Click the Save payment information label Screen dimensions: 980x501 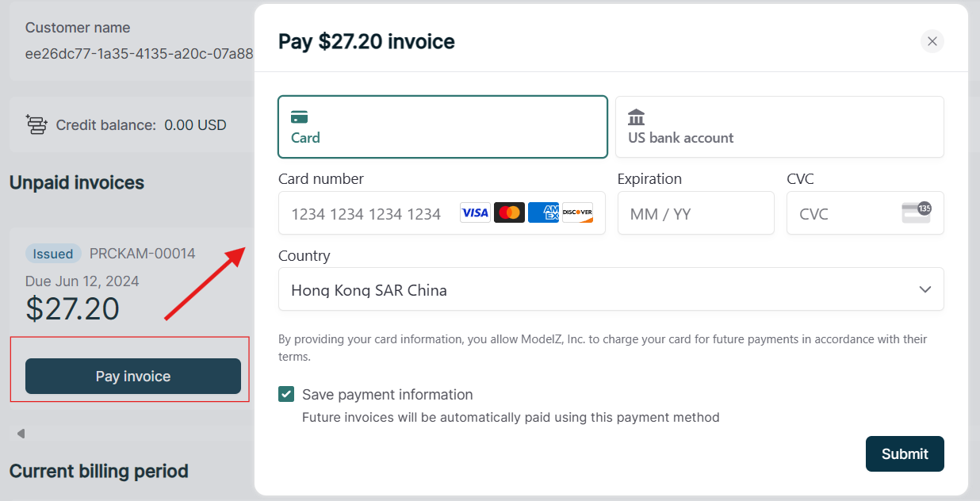coord(387,395)
